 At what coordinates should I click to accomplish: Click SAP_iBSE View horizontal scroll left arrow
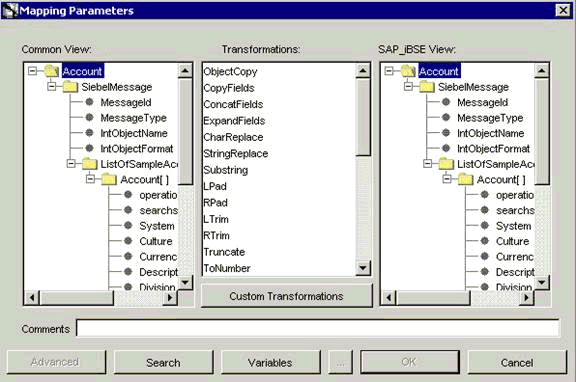click(x=389, y=298)
